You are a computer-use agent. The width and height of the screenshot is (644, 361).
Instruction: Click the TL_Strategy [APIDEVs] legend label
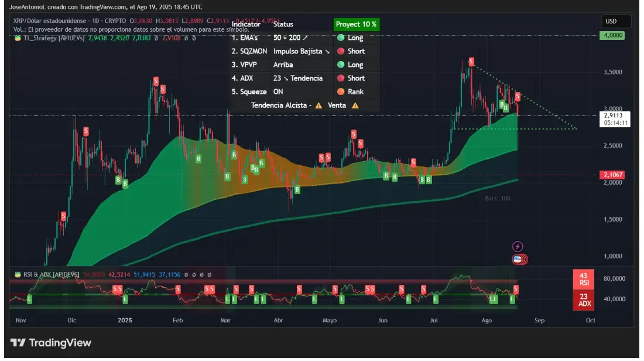(54, 38)
